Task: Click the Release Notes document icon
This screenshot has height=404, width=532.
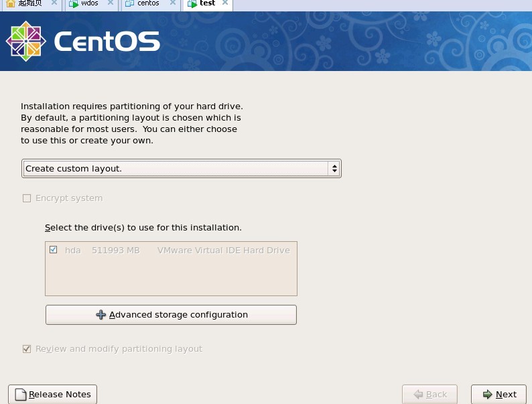Action: coord(21,395)
